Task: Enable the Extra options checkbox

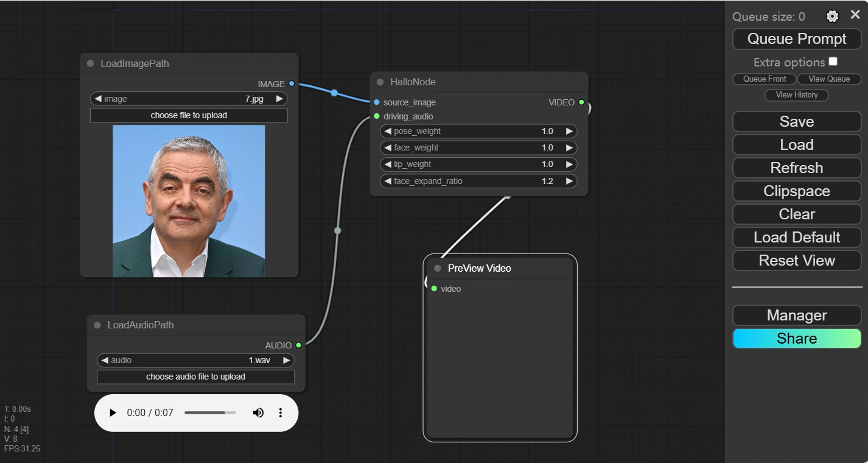Action: [833, 62]
